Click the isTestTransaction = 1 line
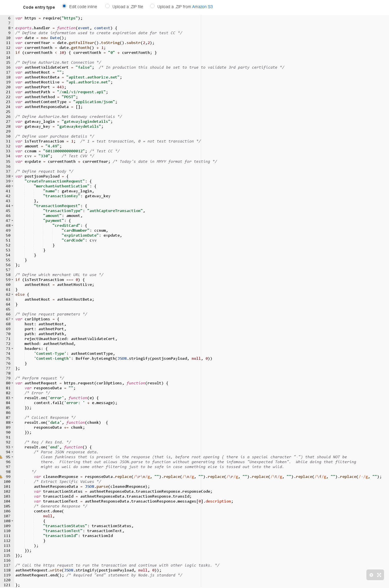The height and width of the screenshot is (588, 389). [108, 141]
